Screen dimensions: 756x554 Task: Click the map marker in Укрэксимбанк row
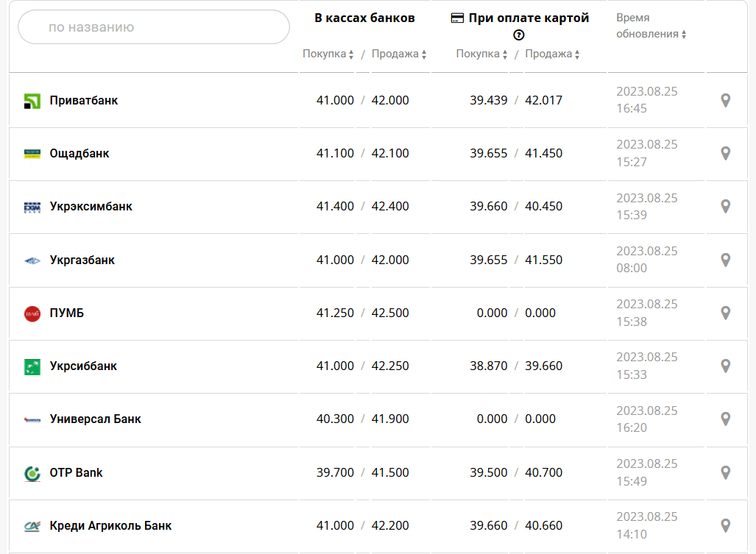click(x=725, y=206)
